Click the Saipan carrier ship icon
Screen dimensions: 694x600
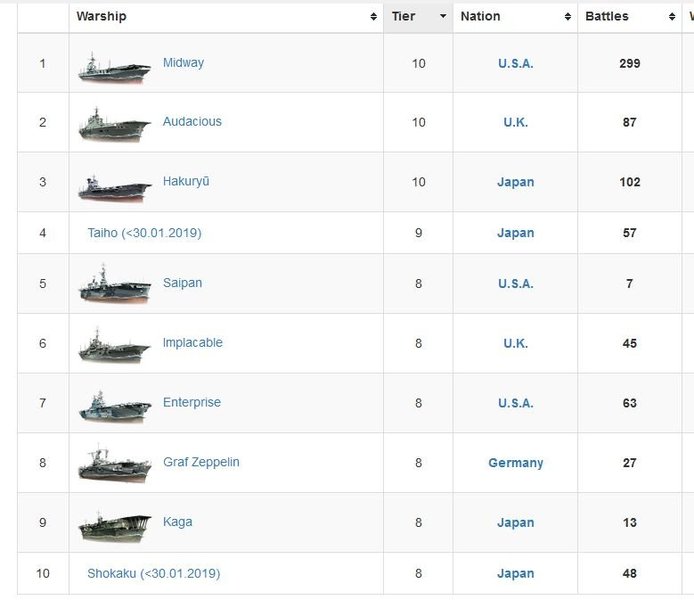click(x=114, y=285)
